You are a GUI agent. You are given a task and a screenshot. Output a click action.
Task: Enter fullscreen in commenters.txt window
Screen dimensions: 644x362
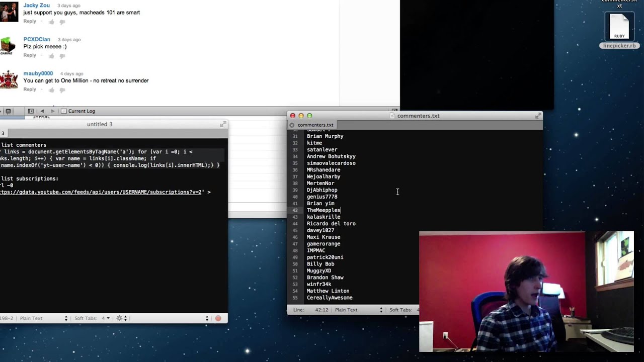(x=538, y=116)
